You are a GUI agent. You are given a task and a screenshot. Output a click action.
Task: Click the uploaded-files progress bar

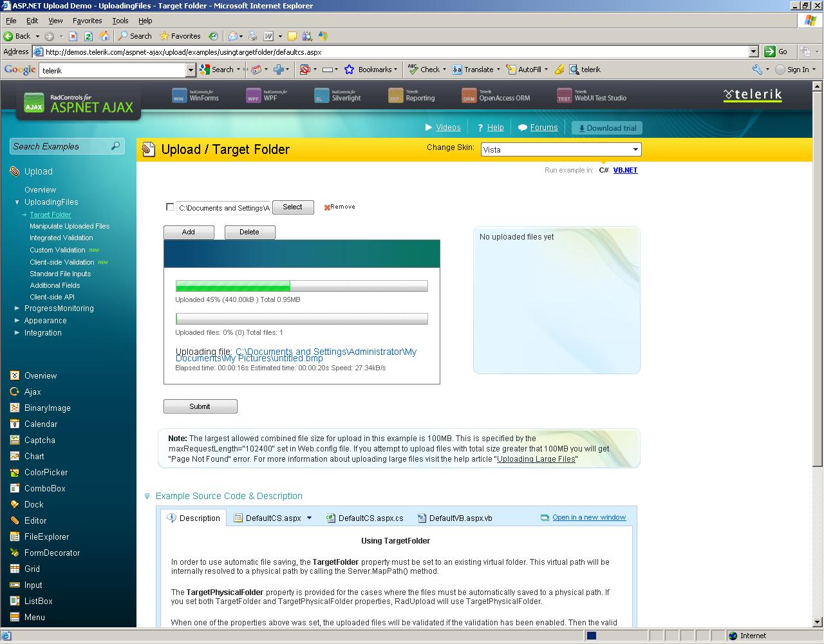[301, 319]
